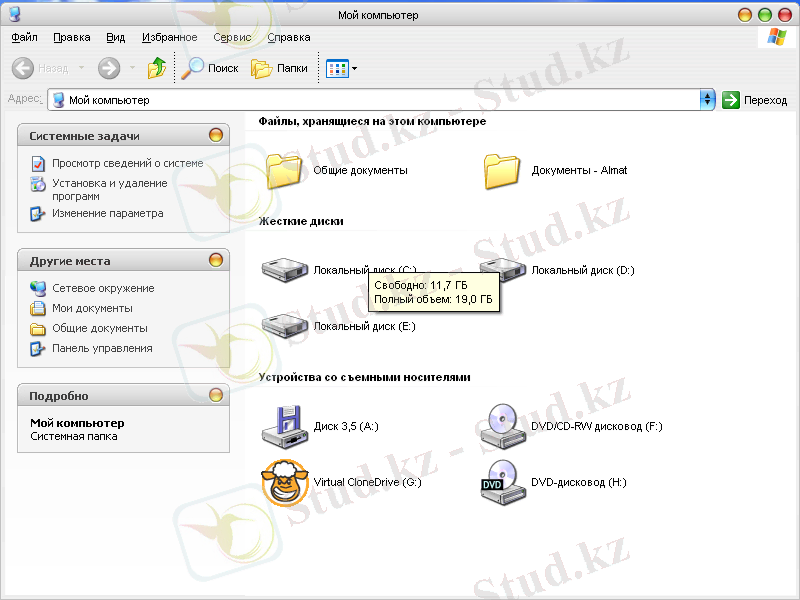Image resolution: width=800 pixels, height=600 pixels.
Task: Open DVD/CD-RW drive (F:) icon
Action: [x=503, y=426]
